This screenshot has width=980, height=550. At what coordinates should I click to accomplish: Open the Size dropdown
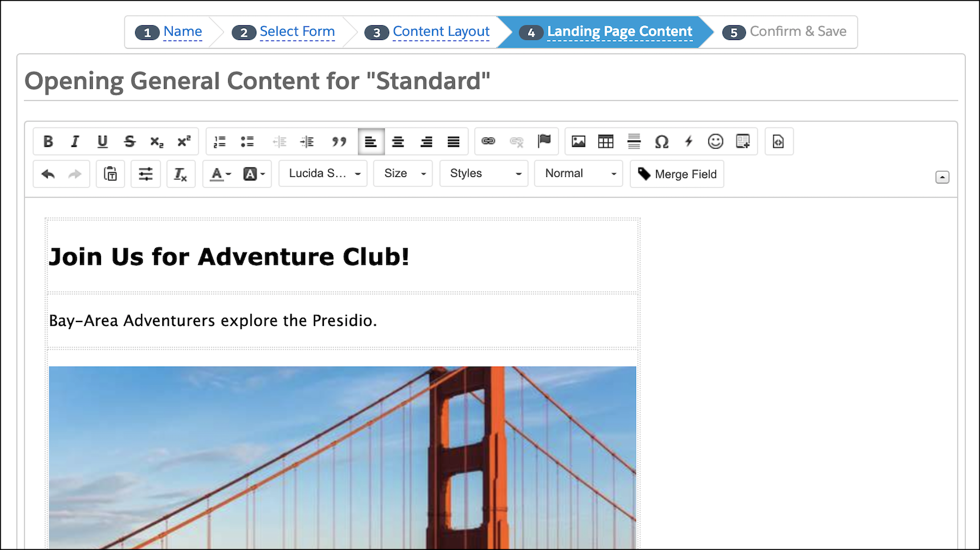point(403,173)
